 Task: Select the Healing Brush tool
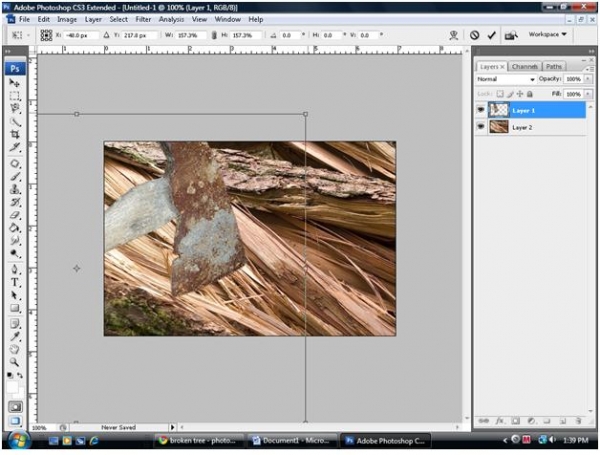[15, 164]
